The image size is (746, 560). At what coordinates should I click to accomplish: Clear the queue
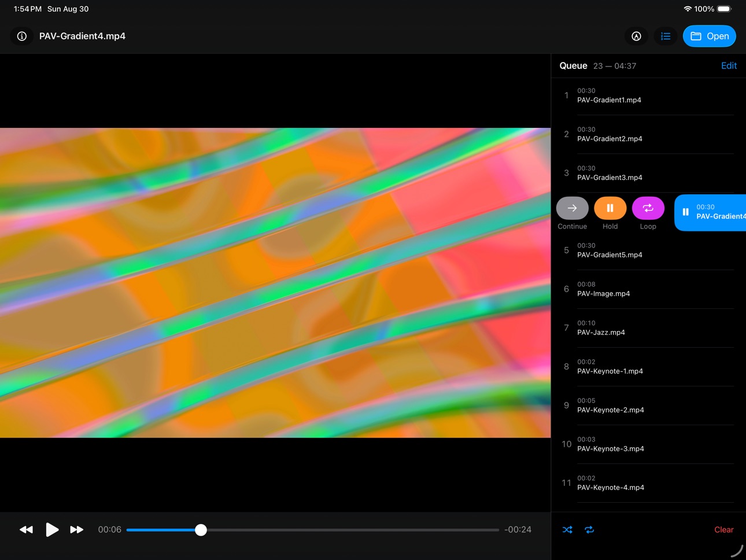[723, 529]
